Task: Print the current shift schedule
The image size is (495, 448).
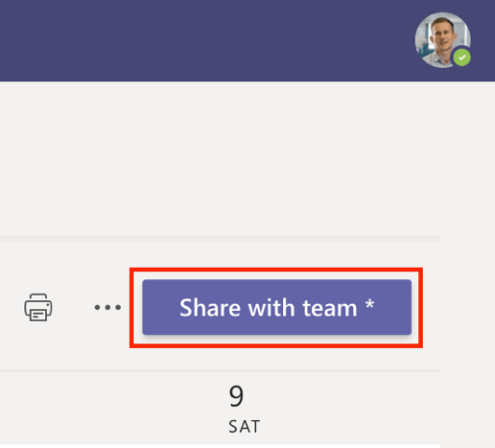Action: click(x=38, y=307)
